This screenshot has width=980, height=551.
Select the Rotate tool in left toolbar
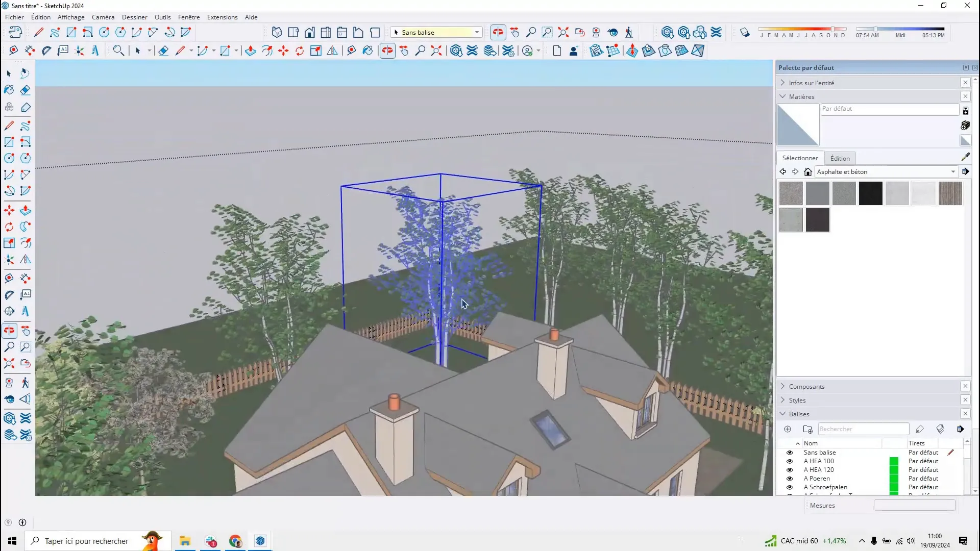click(x=9, y=227)
